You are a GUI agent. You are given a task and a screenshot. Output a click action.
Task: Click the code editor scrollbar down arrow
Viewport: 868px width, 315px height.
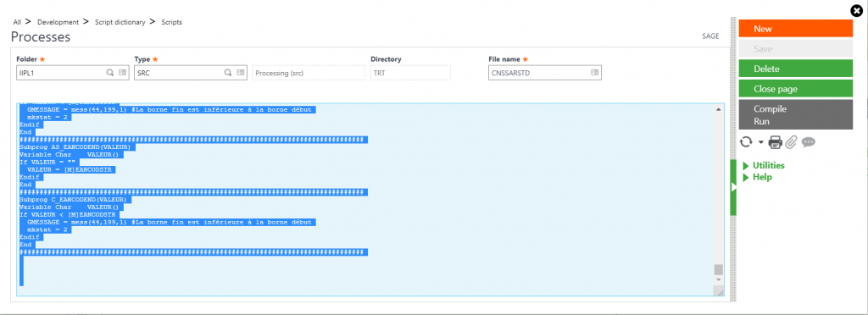tap(719, 279)
